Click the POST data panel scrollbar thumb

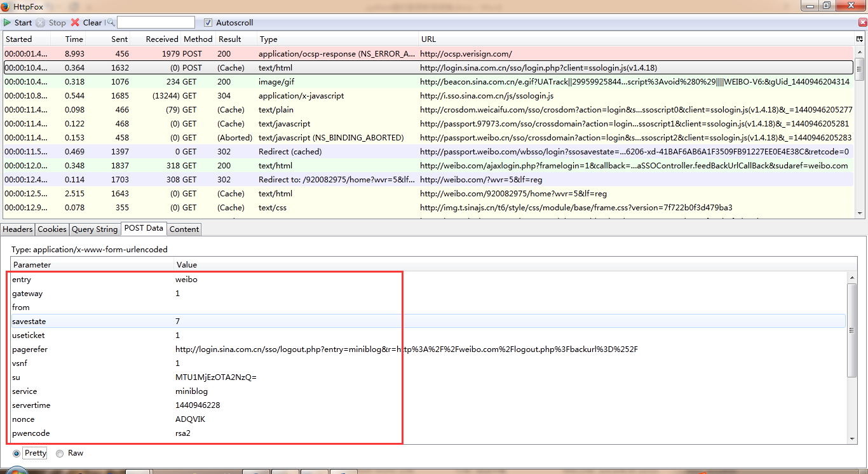point(852,330)
